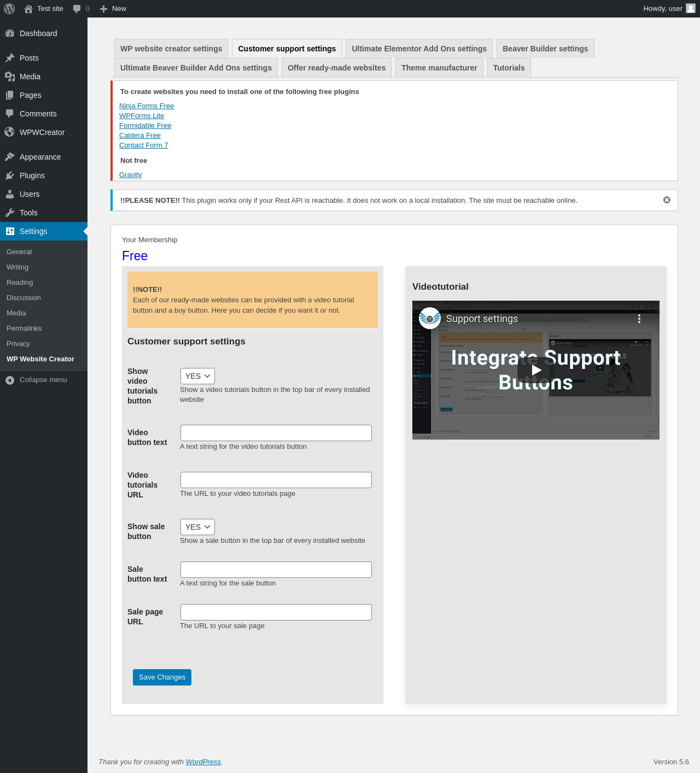Click the Support settings video title
The image size is (700, 773).
(x=482, y=319)
